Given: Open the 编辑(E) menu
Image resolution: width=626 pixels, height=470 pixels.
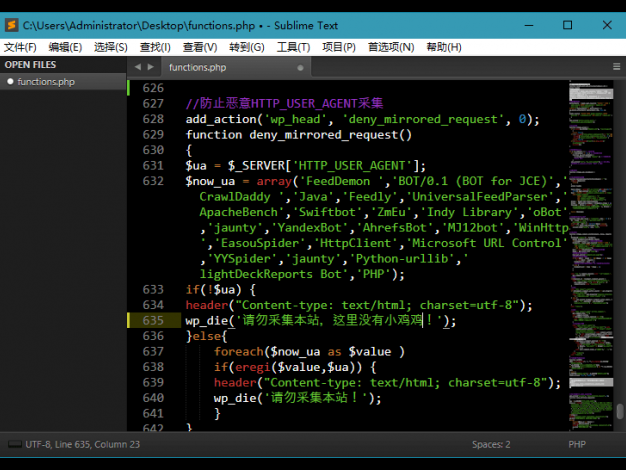Looking at the screenshot, I should (65, 47).
